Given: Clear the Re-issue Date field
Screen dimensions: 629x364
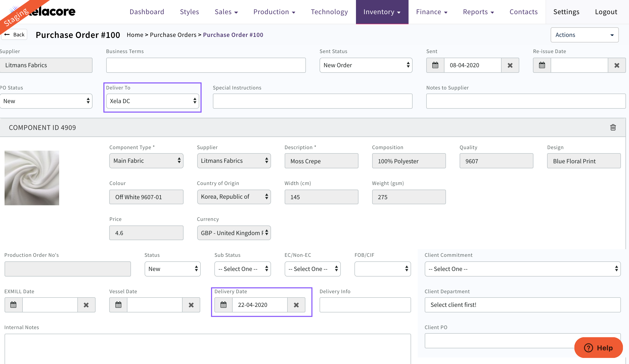Looking at the screenshot, I should point(617,65).
